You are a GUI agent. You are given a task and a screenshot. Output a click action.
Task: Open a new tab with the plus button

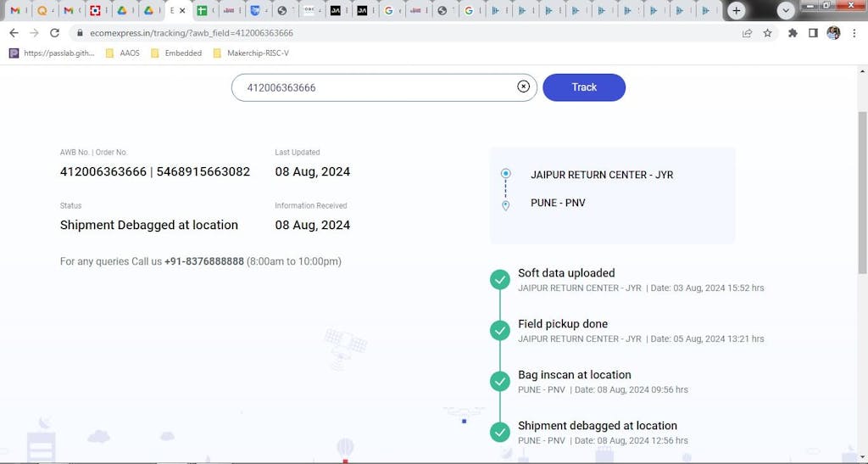[737, 10]
